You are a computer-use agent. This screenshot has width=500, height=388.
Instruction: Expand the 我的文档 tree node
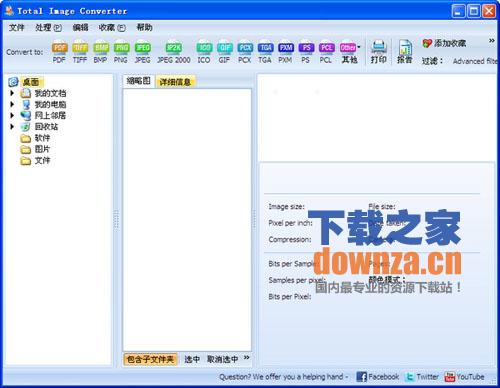(12, 93)
